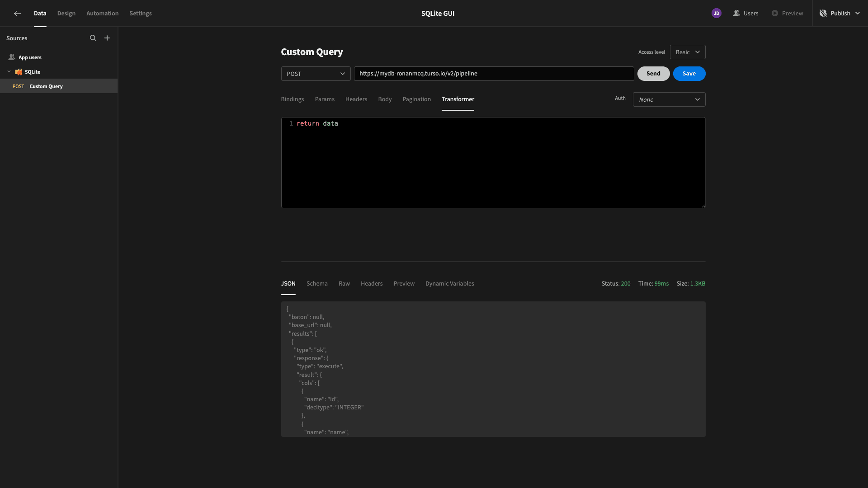868x488 pixels.
Task: Click the Preview play icon
Action: (775, 14)
